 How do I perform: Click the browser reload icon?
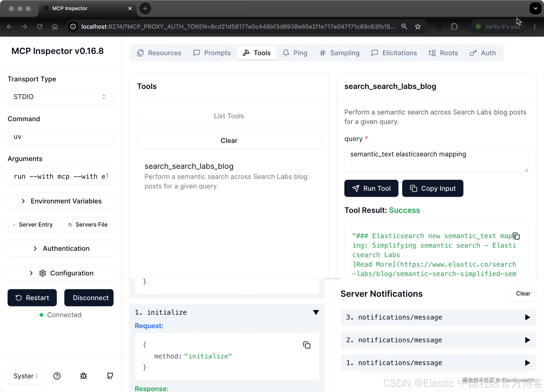tap(40, 27)
